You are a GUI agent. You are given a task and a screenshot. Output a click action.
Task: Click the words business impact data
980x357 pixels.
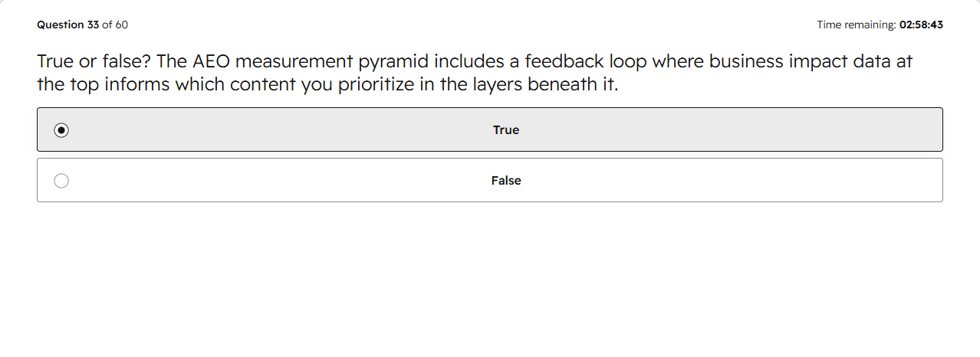tap(800, 62)
